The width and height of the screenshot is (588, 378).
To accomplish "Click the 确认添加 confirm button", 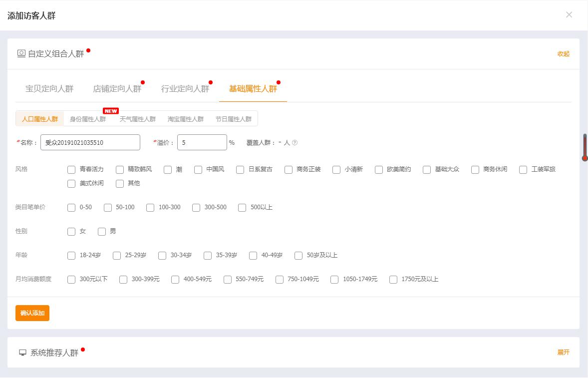I will (32, 313).
